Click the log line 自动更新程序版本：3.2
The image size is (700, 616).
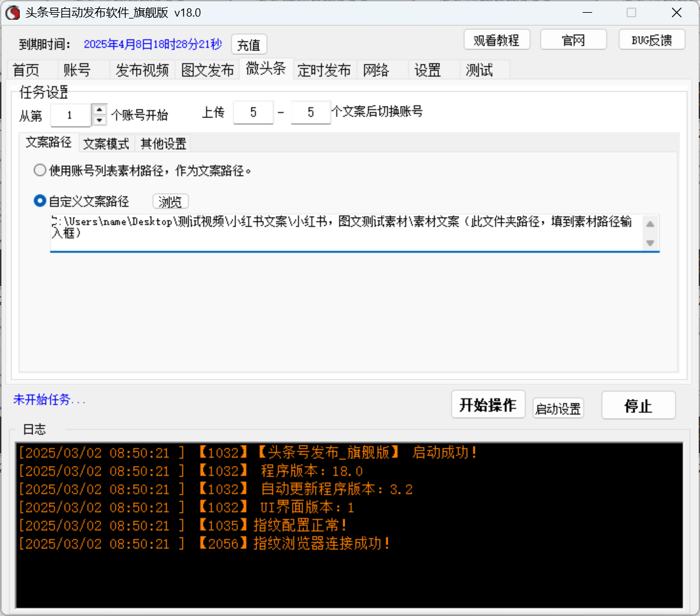click(216, 489)
